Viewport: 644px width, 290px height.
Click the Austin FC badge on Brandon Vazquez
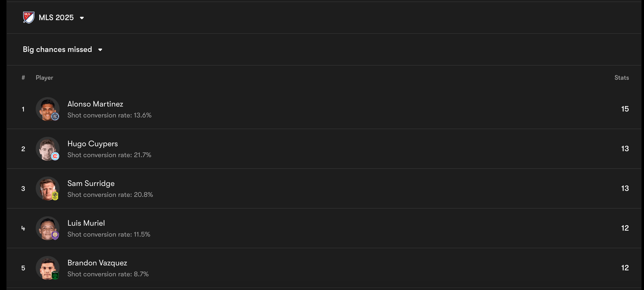point(55,275)
